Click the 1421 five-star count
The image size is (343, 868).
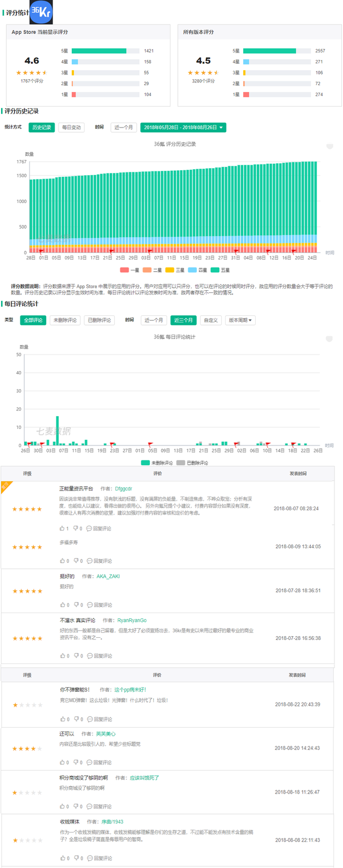pyautogui.click(x=148, y=51)
